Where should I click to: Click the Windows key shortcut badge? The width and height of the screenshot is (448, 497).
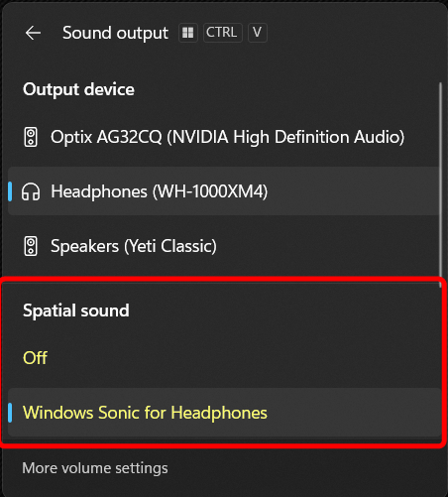188,33
